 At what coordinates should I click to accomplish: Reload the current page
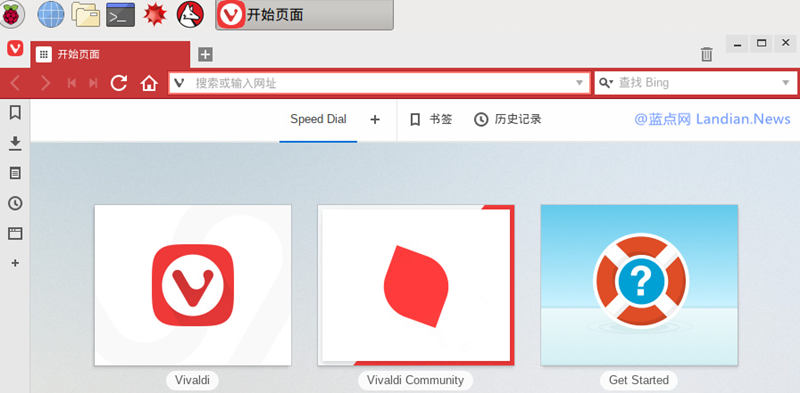click(118, 83)
